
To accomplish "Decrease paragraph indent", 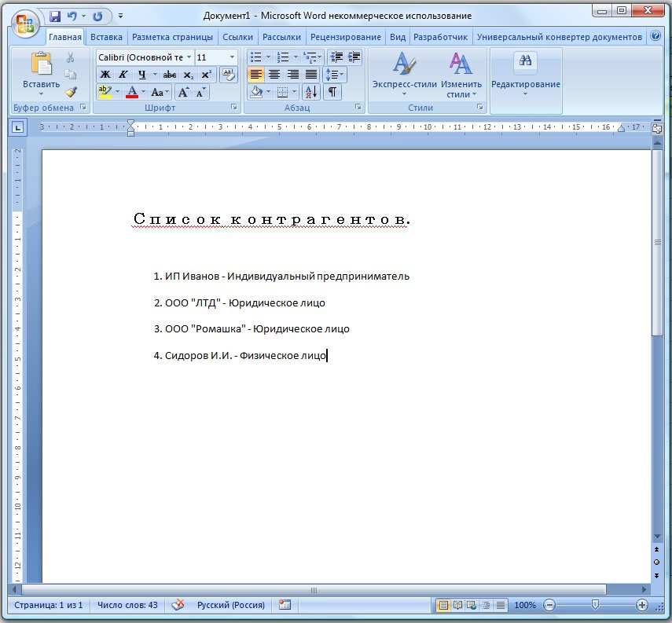I will [336, 57].
